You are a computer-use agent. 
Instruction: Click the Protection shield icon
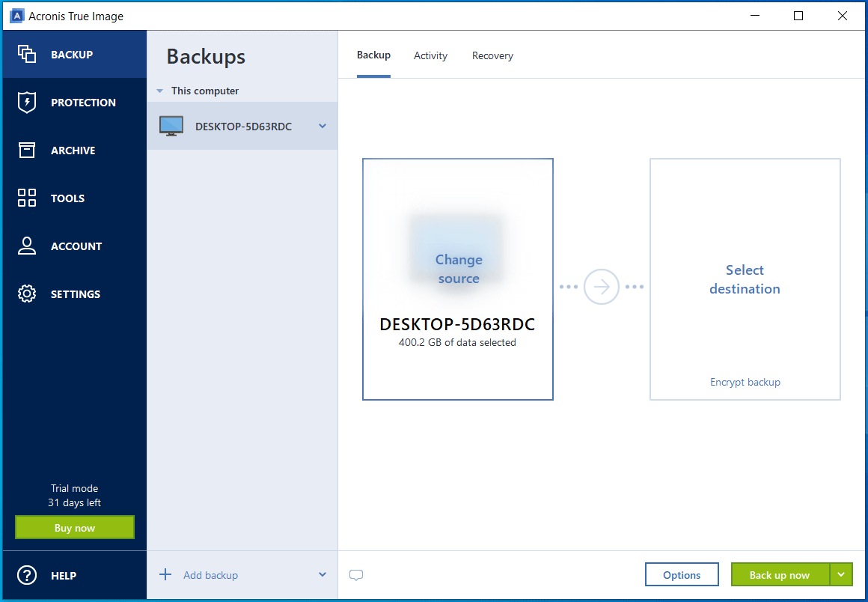[x=27, y=103]
